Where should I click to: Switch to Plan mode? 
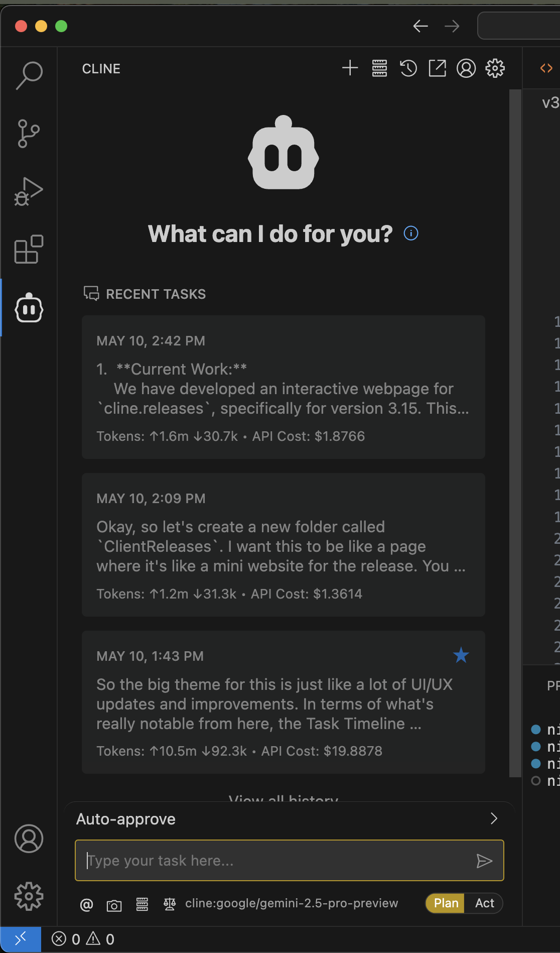click(446, 903)
